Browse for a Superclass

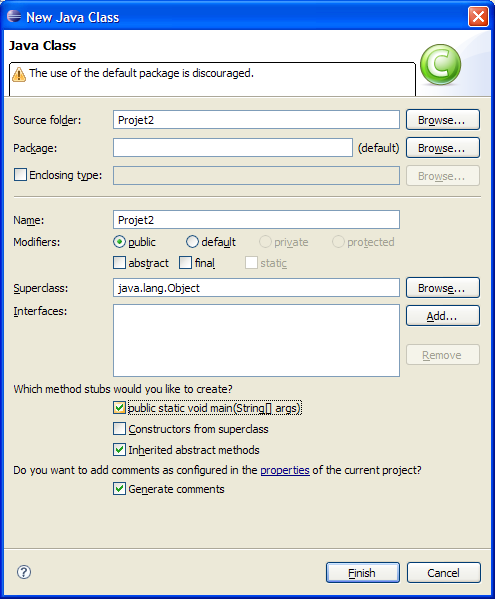point(443,288)
